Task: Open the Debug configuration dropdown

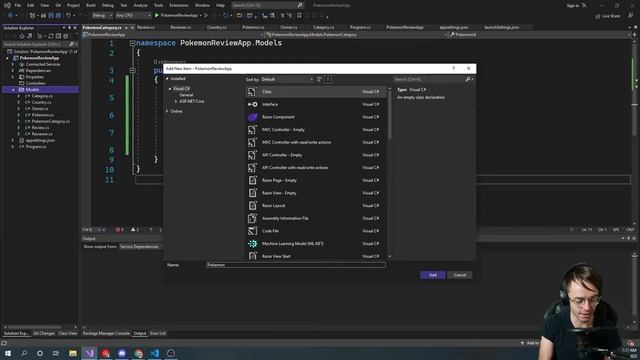Action: coord(102,16)
